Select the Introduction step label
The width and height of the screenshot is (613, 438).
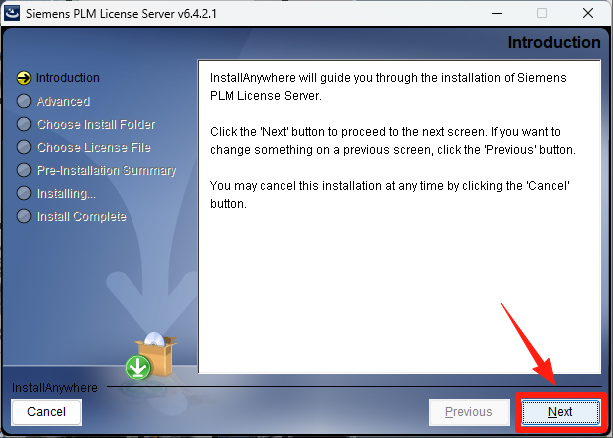(x=68, y=78)
